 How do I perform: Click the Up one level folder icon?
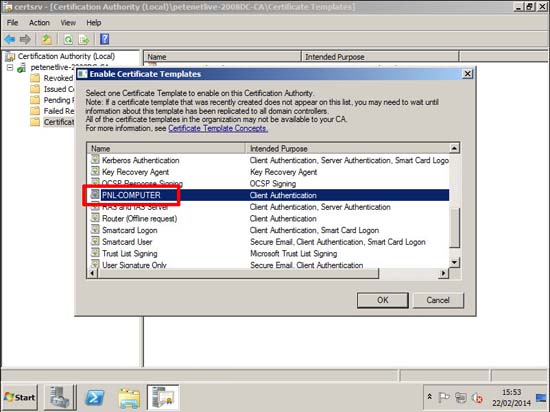click(46, 39)
